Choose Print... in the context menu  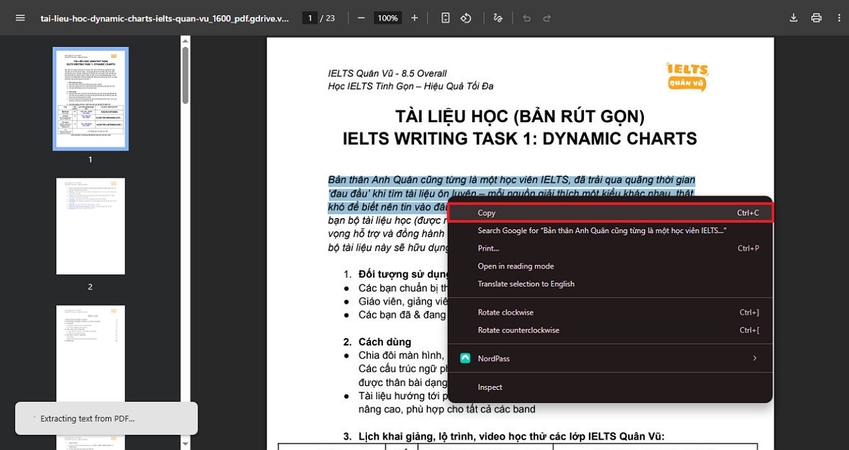tap(611, 249)
